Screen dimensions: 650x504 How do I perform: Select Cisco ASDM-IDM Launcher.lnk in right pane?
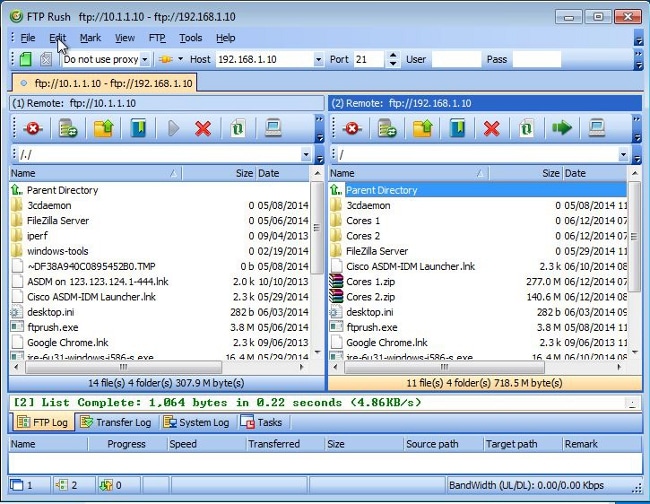point(410,267)
